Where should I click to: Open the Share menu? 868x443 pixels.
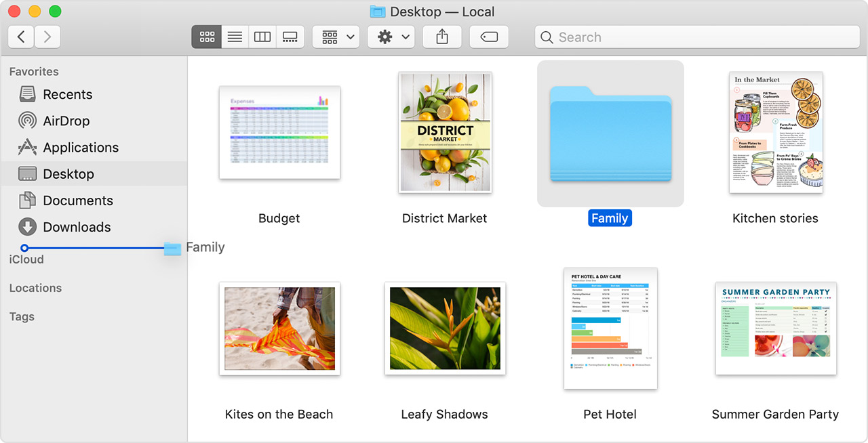click(x=442, y=37)
